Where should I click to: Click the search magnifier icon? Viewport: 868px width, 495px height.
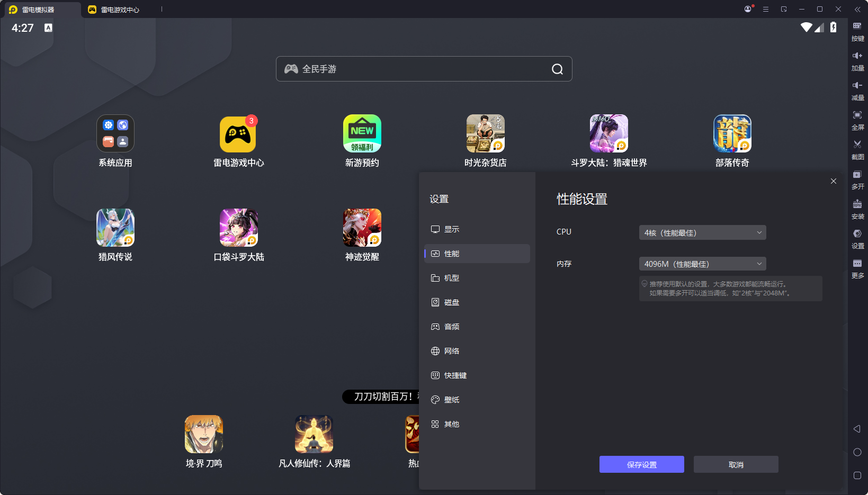[557, 69]
